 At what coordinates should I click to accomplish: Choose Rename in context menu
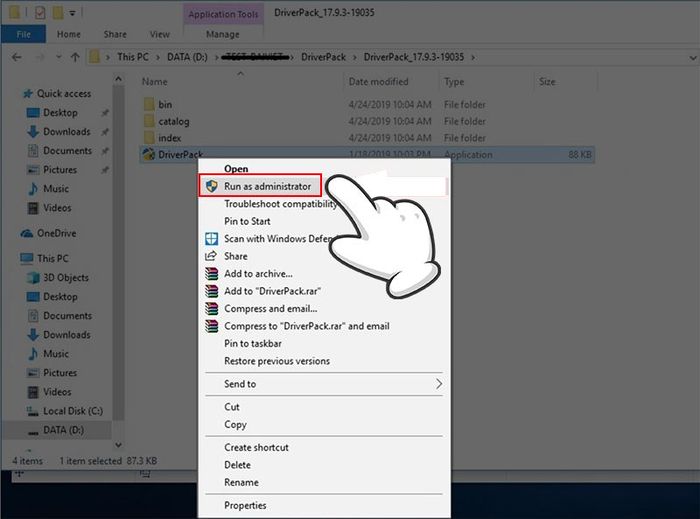[241, 482]
